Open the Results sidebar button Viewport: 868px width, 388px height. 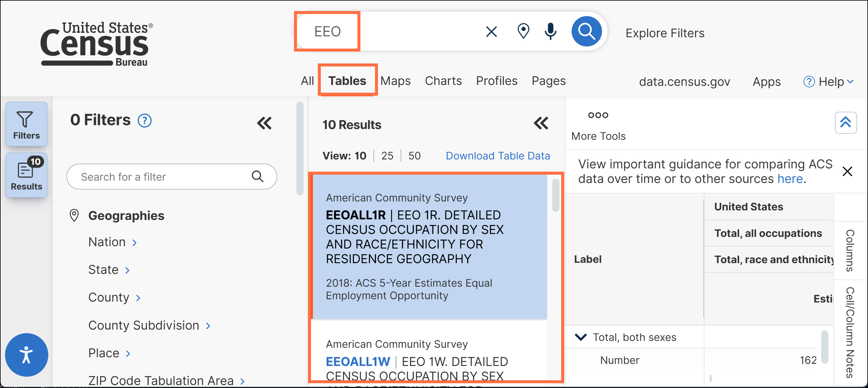26,175
